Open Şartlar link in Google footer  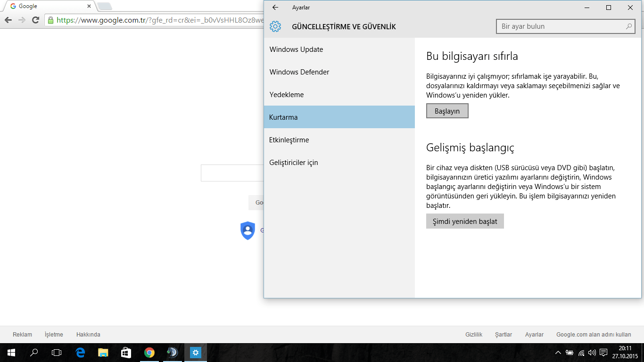point(504,335)
